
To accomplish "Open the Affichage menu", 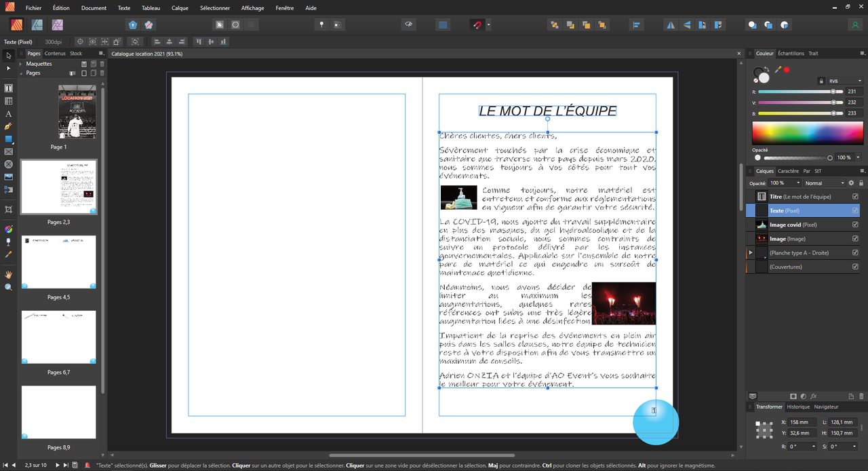I will (252, 8).
